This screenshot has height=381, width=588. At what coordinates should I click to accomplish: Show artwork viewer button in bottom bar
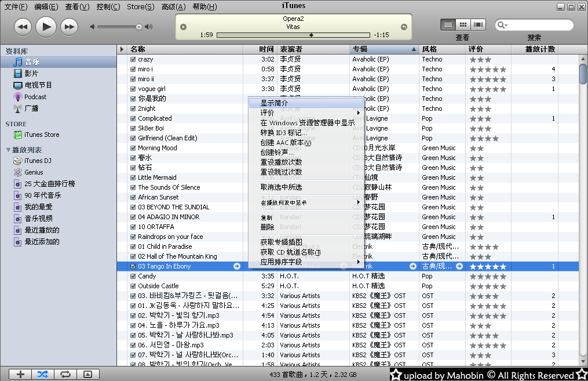click(x=87, y=374)
